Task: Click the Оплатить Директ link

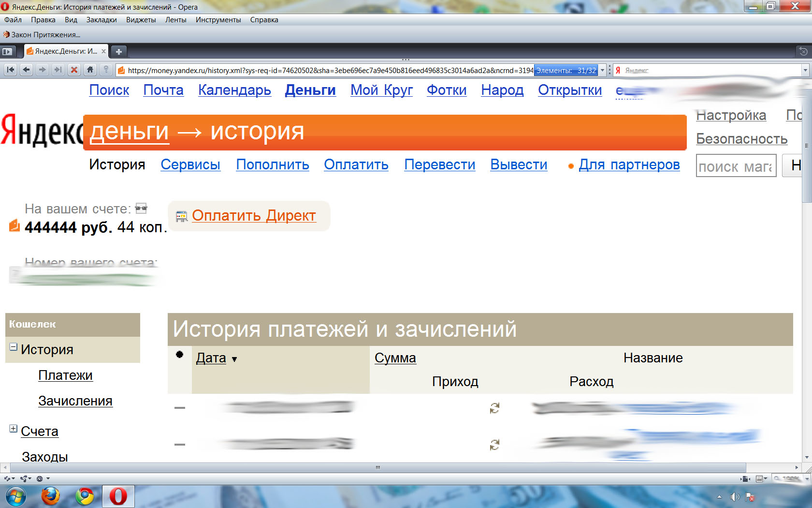Action: 254,215
